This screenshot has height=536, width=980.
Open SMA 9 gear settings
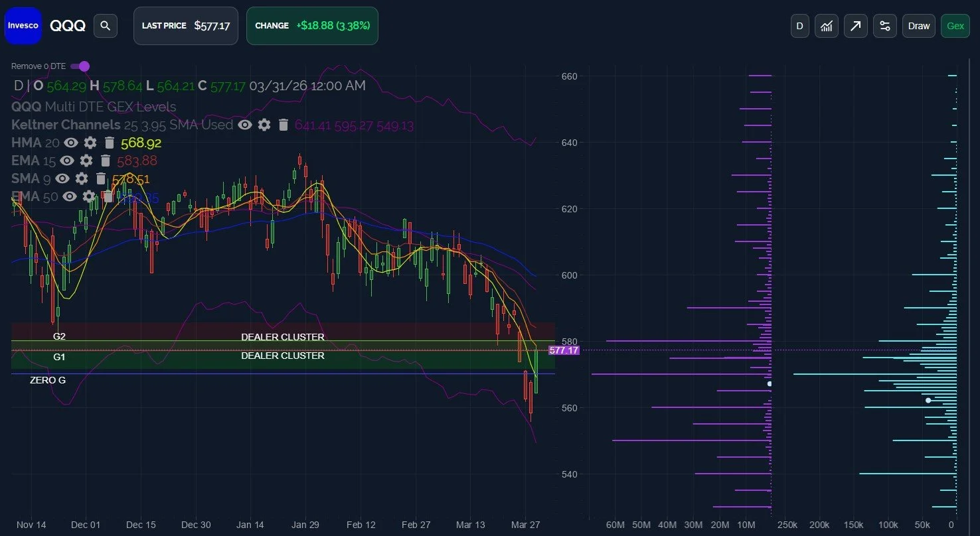pos(82,178)
